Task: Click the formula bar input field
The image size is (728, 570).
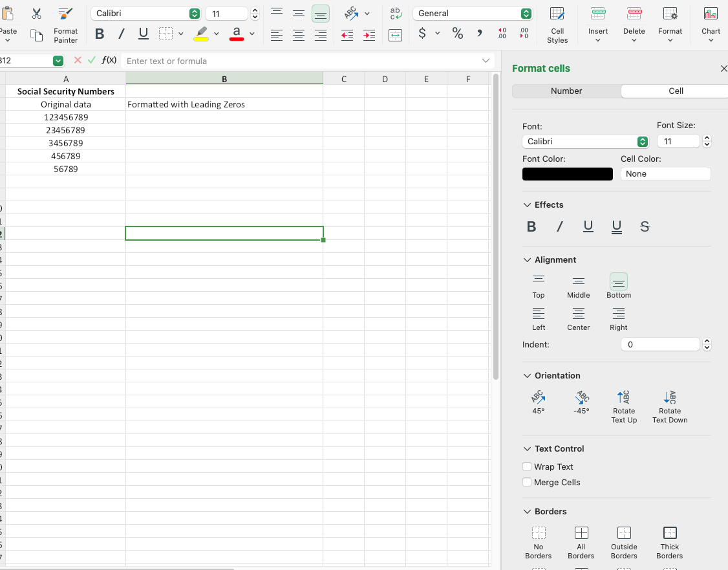Action: [x=301, y=61]
